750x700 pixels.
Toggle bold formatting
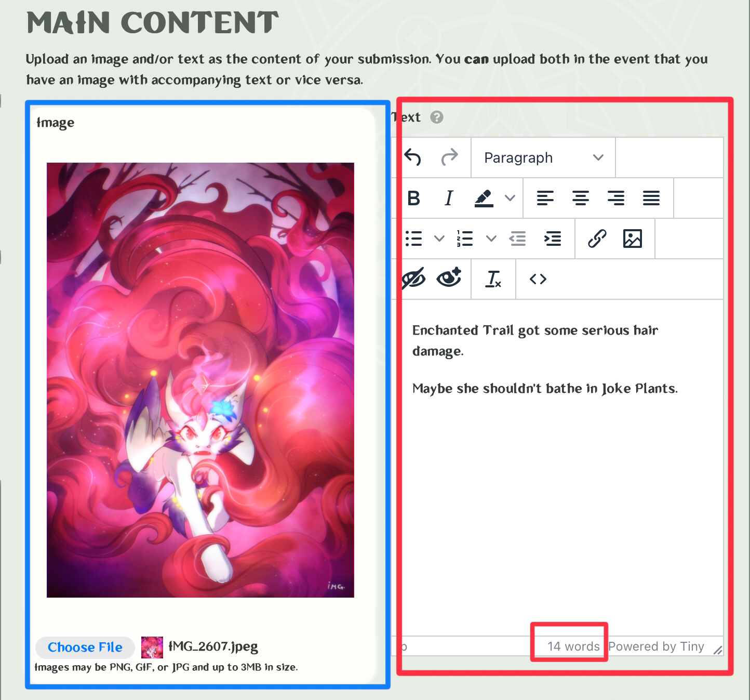pyautogui.click(x=413, y=198)
